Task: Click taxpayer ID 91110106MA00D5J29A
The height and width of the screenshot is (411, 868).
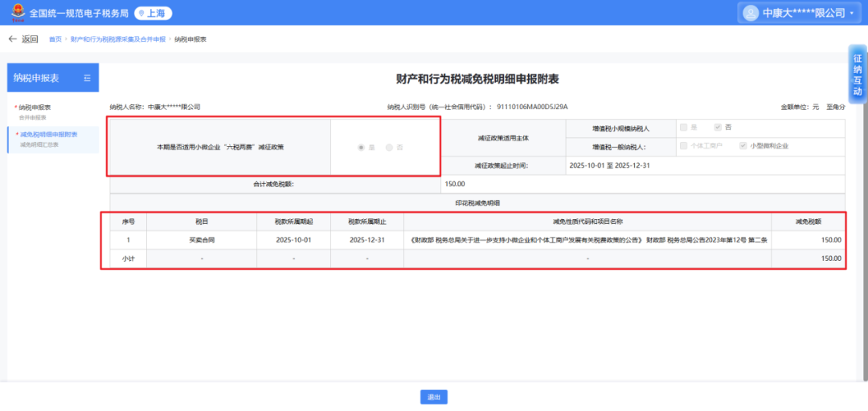Action: [532, 107]
